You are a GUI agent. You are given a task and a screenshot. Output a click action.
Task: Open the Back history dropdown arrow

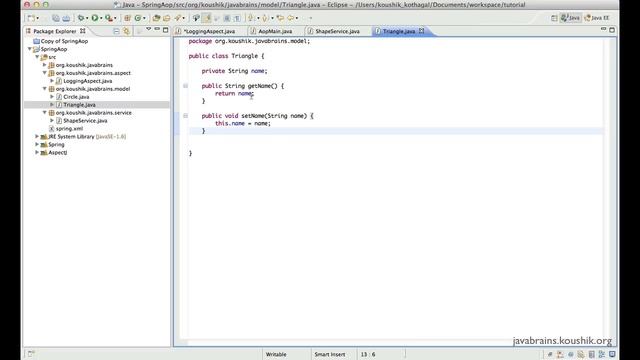pos(297,18)
